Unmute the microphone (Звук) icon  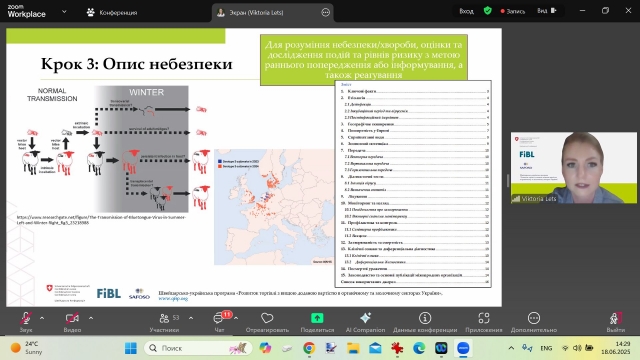(26, 318)
